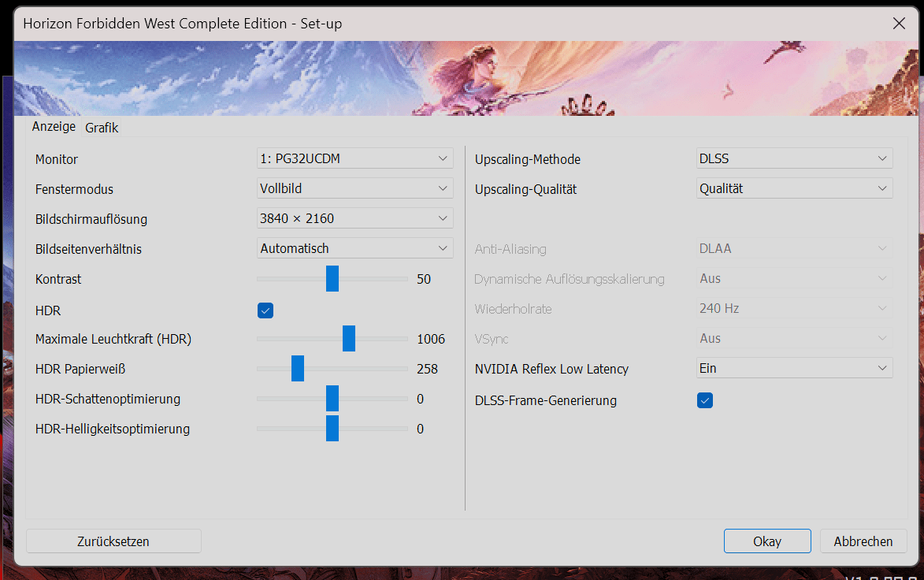The height and width of the screenshot is (580, 924).
Task: Uncheck the DLSS-Frame-Generierung checkbox
Action: (705, 400)
